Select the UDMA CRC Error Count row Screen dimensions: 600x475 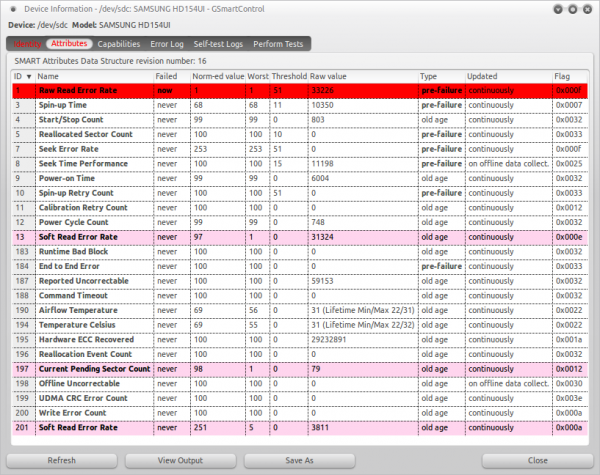[300, 398]
